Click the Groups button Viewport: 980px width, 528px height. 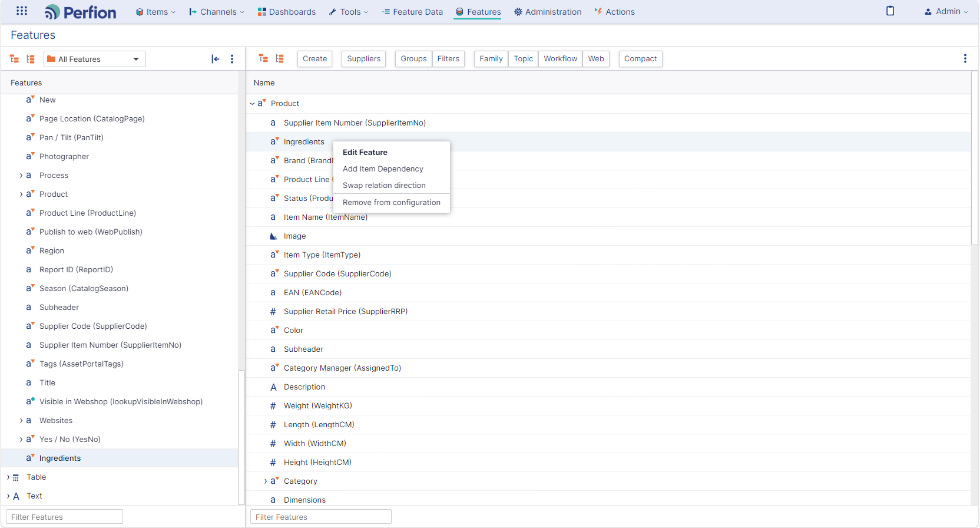(x=413, y=59)
